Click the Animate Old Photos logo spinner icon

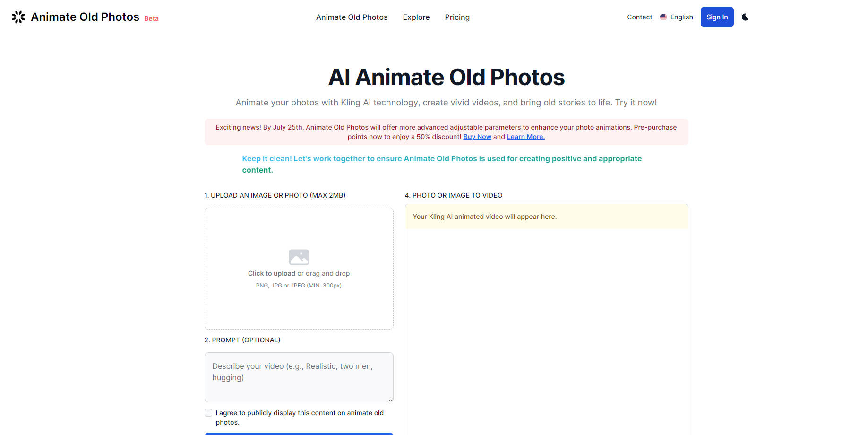coord(18,17)
